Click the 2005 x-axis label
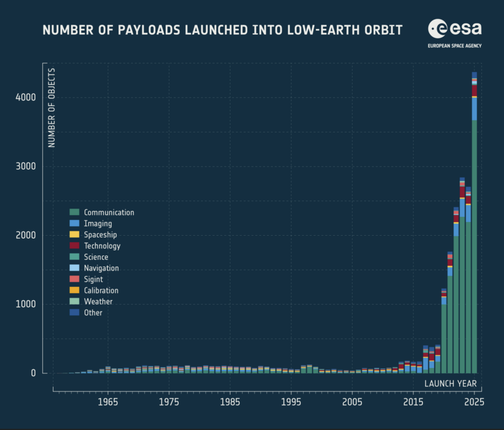This screenshot has height=430, width=504. click(x=352, y=402)
